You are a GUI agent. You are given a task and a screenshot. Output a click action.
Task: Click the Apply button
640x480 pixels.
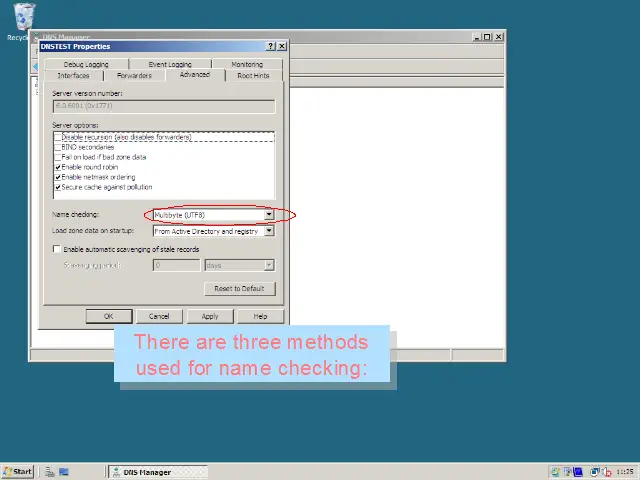pos(210,316)
